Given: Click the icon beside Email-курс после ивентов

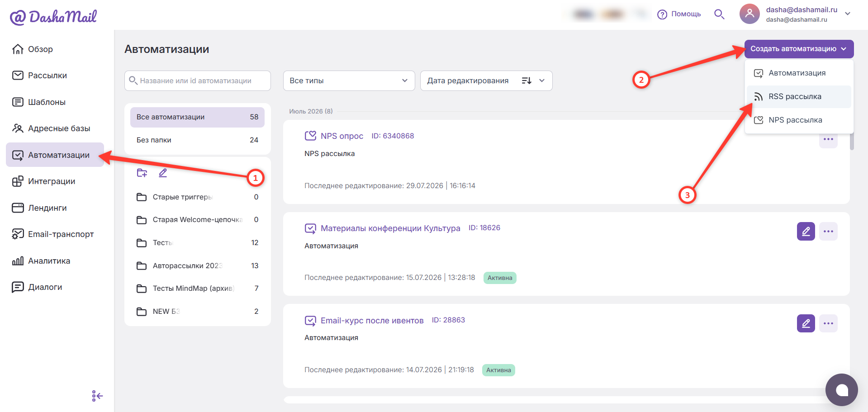Looking at the screenshot, I should point(310,321).
